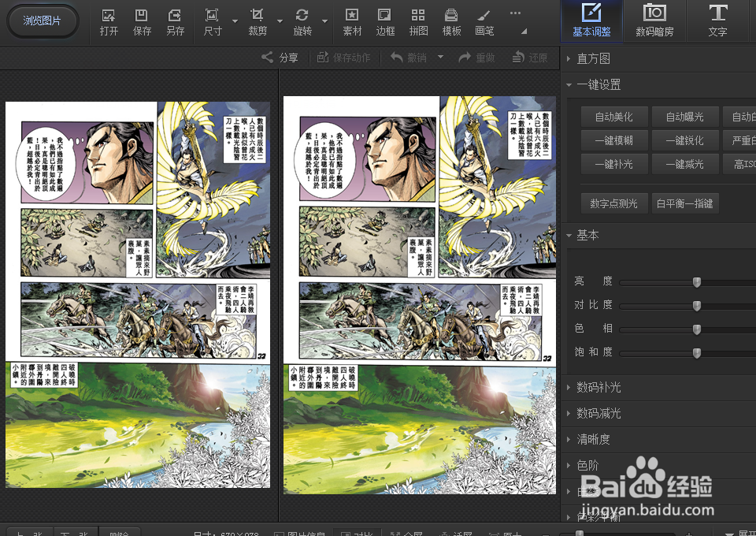Apply 一键模糊 one-click blur
Viewport: 756px width, 536px height.
point(613,140)
